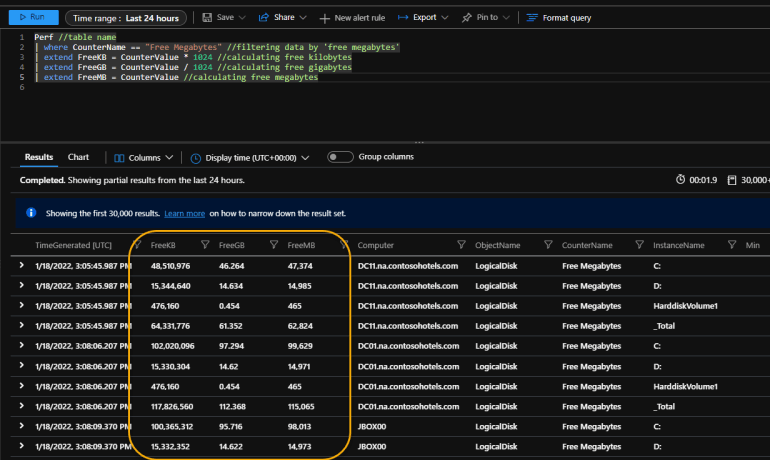Image resolution: width=770 pixels, height=460 pixels.
Task: Filter the FreeKB column
Action: click(x=204, y=245)
